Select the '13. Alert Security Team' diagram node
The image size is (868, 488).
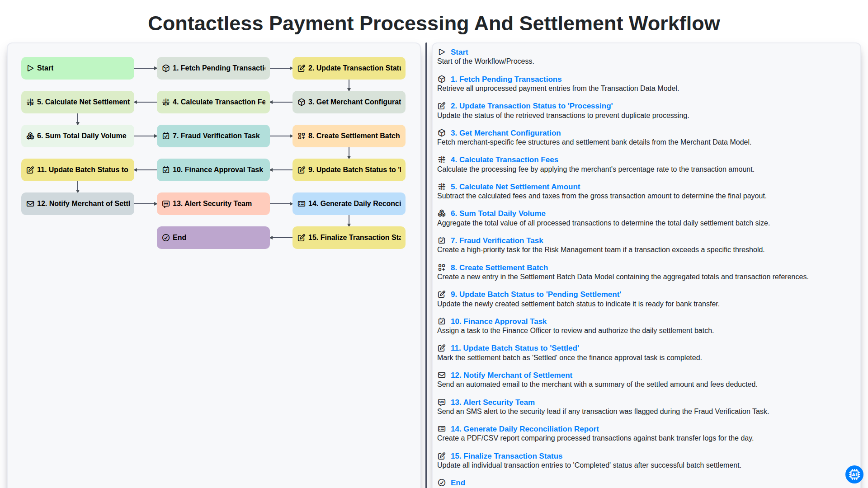click(x=213, y=204)
